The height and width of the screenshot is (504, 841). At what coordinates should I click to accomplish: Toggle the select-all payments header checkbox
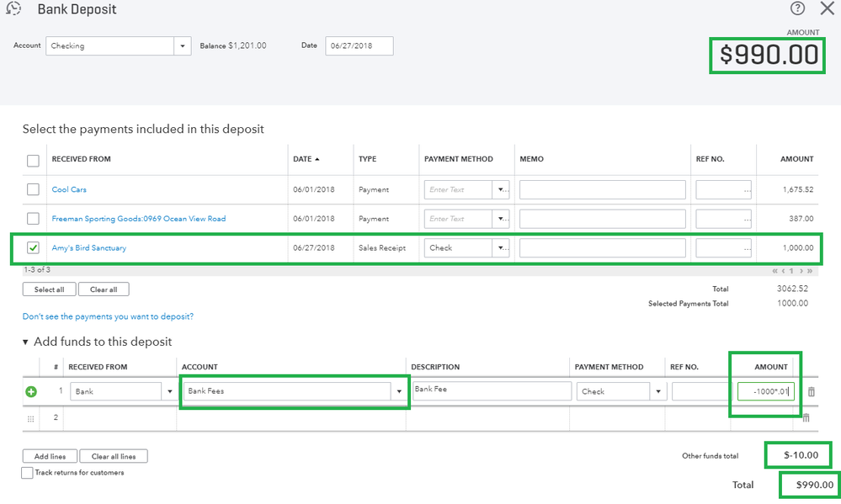pos(33,160)
